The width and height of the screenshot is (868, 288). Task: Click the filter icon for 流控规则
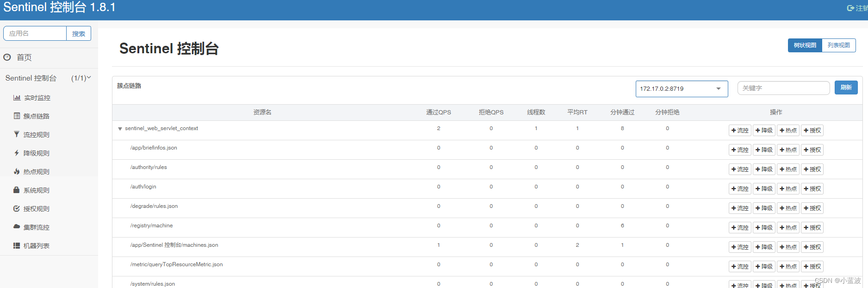pyautogui.click(x=17, y=134)
